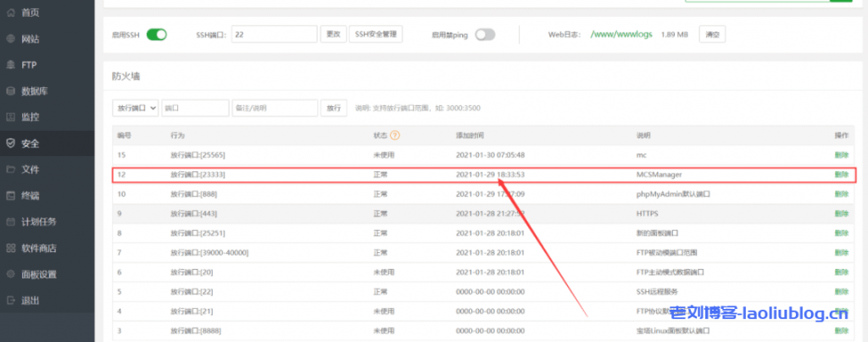The image size is (868, 342).
Task: Click the monitor icon beside 监控
Action: (10, 117)
